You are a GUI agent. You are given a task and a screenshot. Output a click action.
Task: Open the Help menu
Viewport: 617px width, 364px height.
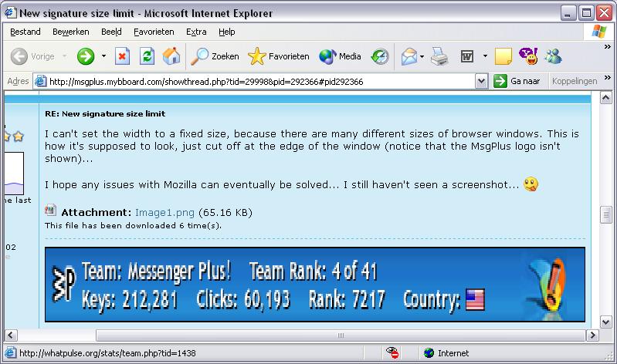point(227,32)
